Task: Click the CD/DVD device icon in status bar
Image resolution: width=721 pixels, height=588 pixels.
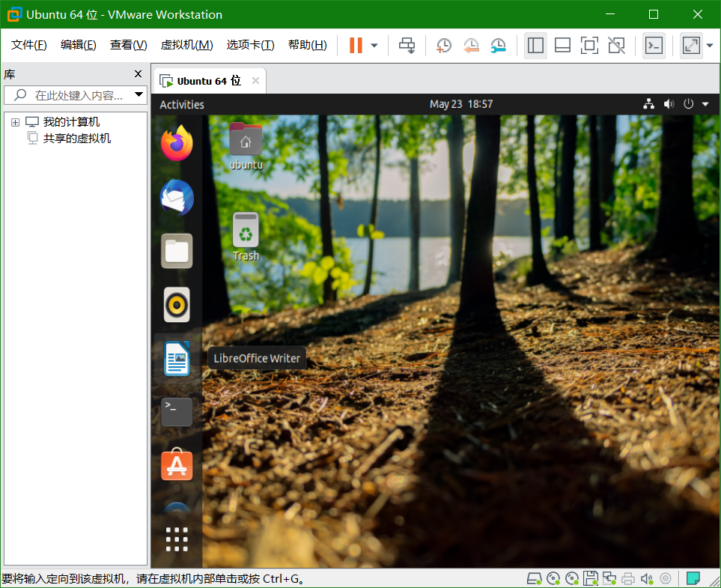Action: point(553,578)
